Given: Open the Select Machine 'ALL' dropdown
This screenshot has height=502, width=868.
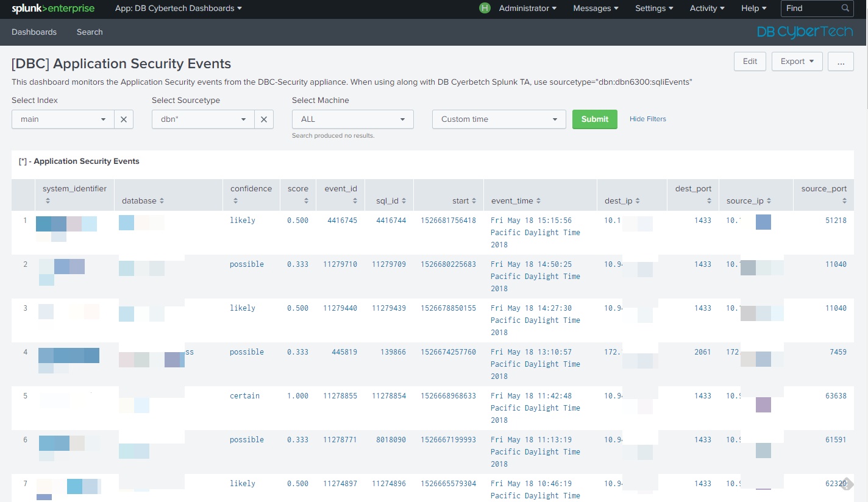Looking at the screenshot, I should pyautogui.click(x=353, y=119).
